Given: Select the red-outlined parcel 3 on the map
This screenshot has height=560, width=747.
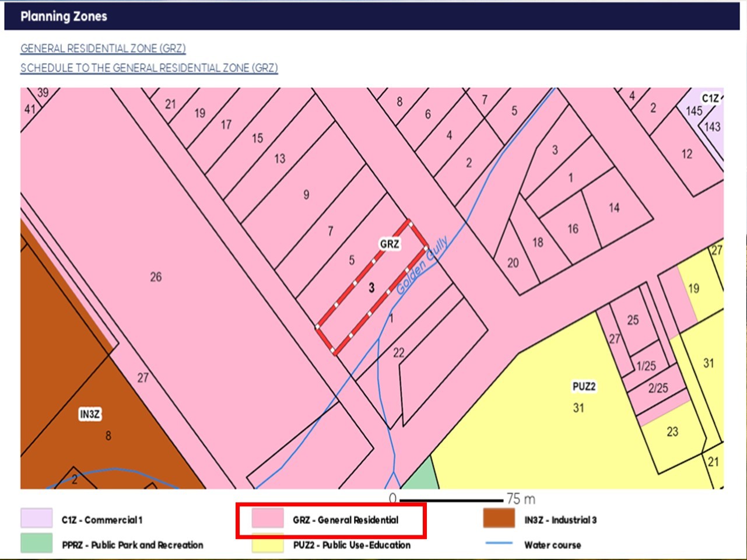Looking at the screenshot, I should click(371, 288).
